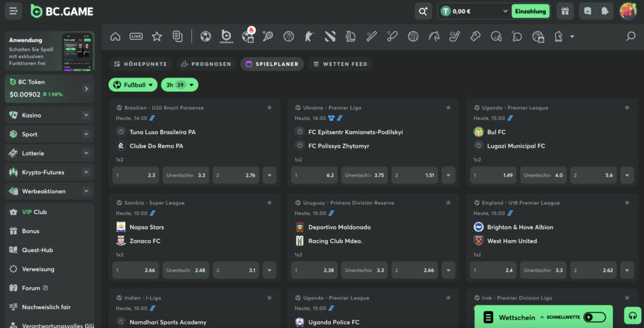
Task: Bet on Tuna Luso Brasileira win at 2.3
Action: [136, 175]
